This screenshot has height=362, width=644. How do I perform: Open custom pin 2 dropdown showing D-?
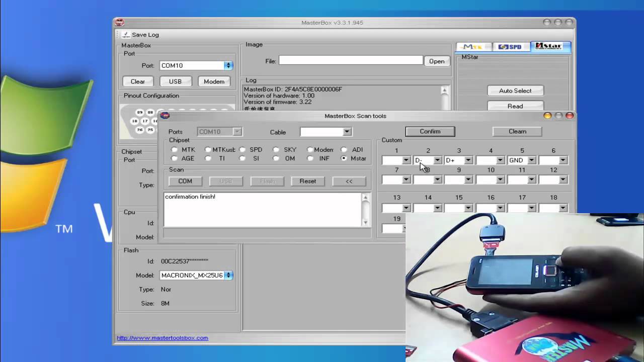(437, 160)
